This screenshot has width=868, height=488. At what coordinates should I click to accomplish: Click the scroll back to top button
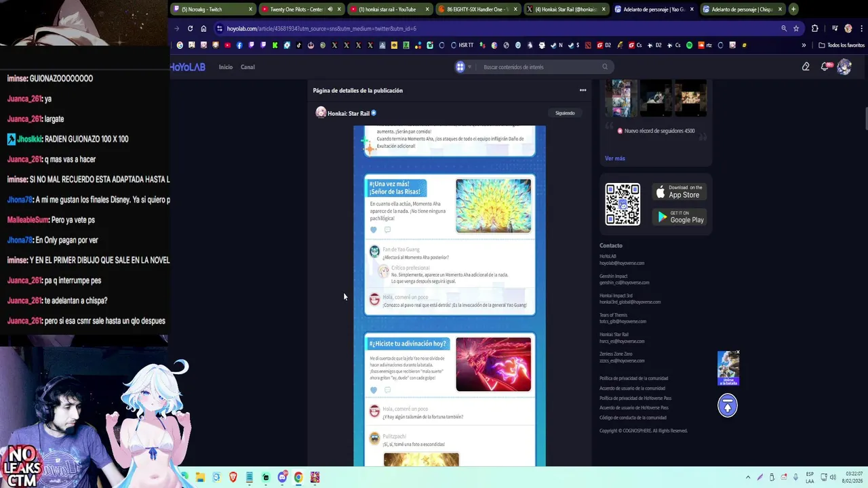(x=728, y=405)
